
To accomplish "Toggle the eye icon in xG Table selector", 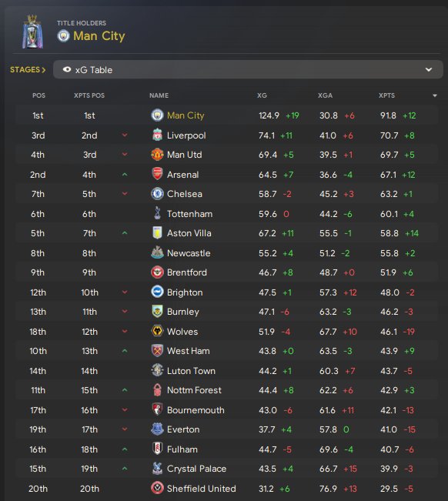I will 67,70.
